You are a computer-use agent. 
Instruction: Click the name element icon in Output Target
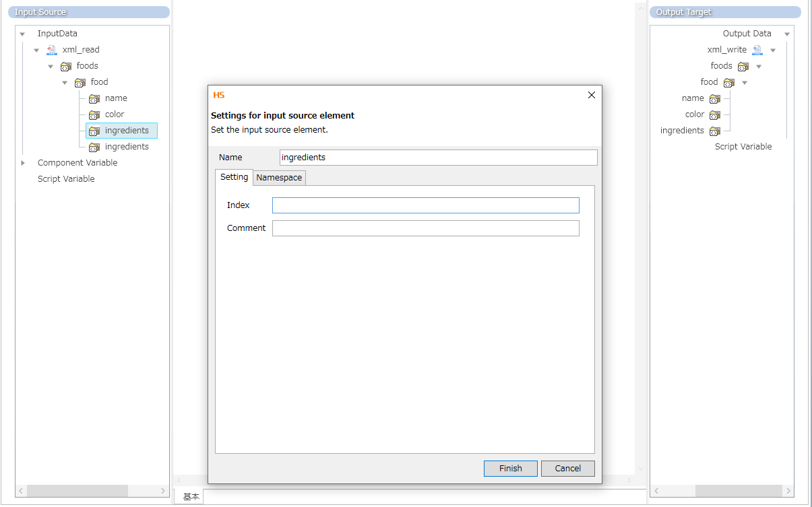[714, 98]
